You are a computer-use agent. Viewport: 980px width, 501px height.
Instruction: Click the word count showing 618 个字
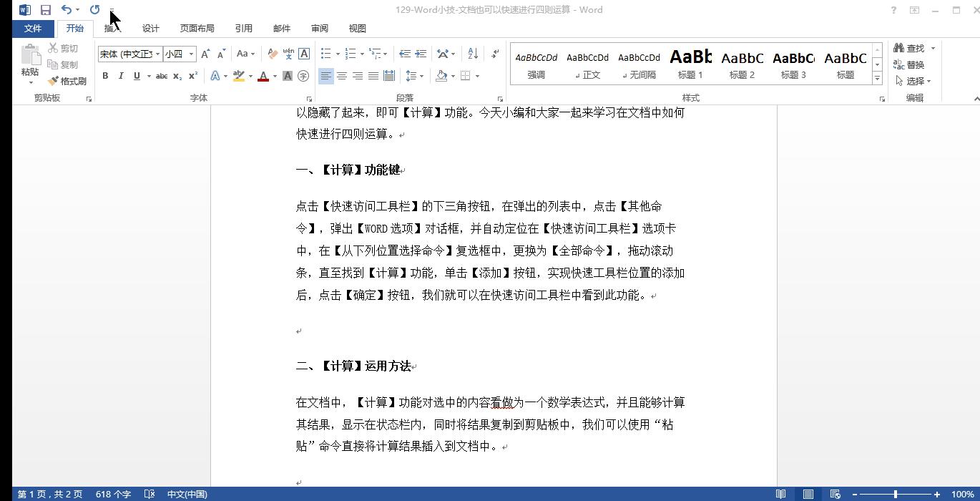coord(112,494)
